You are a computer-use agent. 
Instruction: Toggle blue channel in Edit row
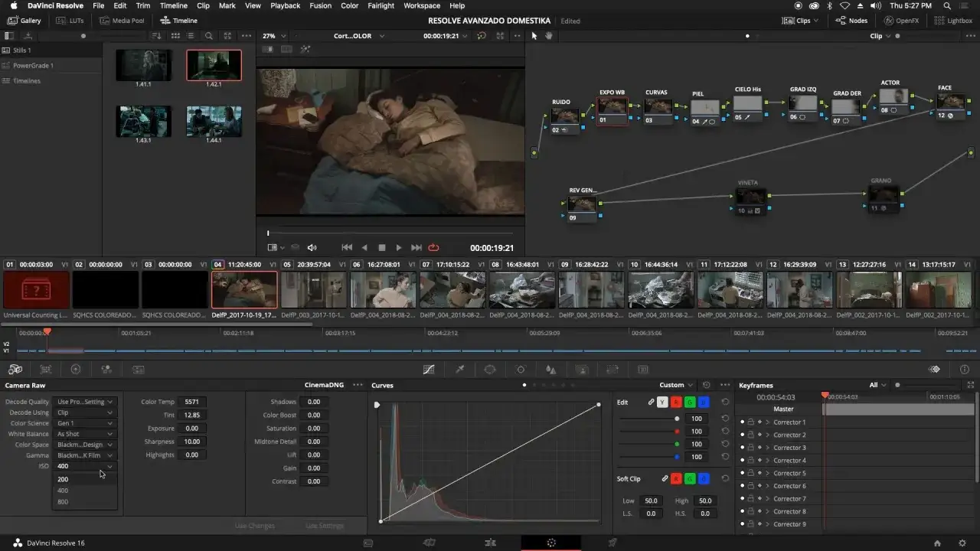tap(704, 402)
